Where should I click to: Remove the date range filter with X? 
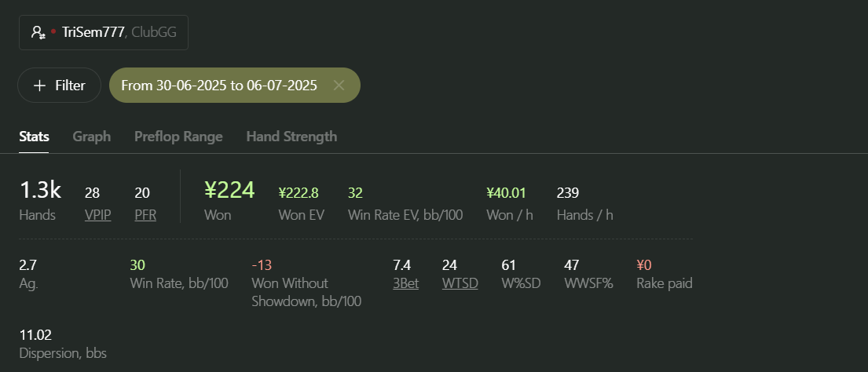point(339,85)
